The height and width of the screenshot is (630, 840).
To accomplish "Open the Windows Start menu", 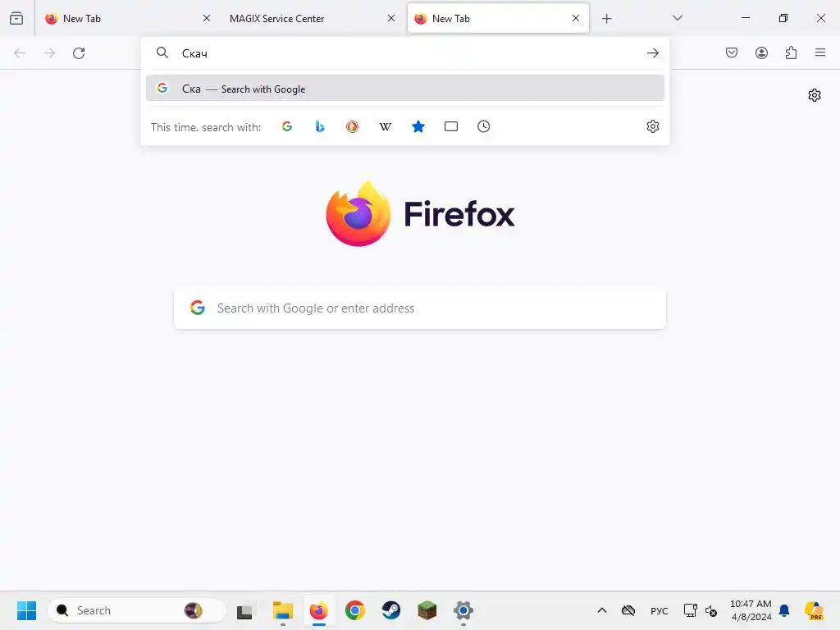I will (x=26, y=610).
